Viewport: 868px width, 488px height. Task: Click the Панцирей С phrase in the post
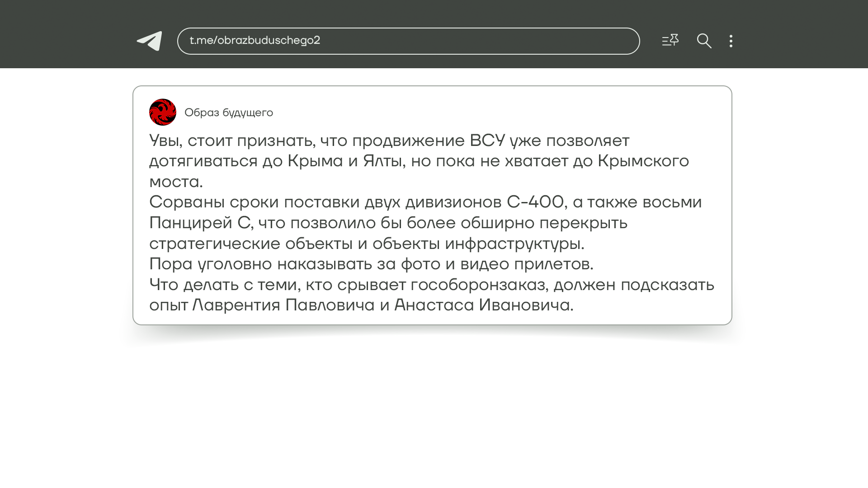click(200, 223)
